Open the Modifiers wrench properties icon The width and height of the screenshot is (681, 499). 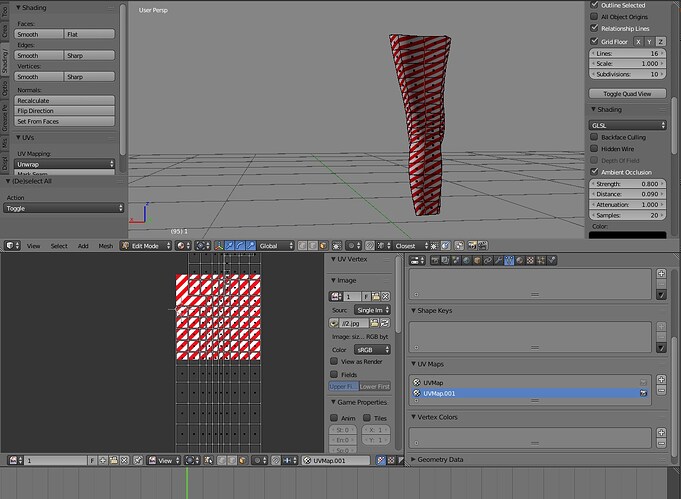pyautogui.click(x=499, y=261)
